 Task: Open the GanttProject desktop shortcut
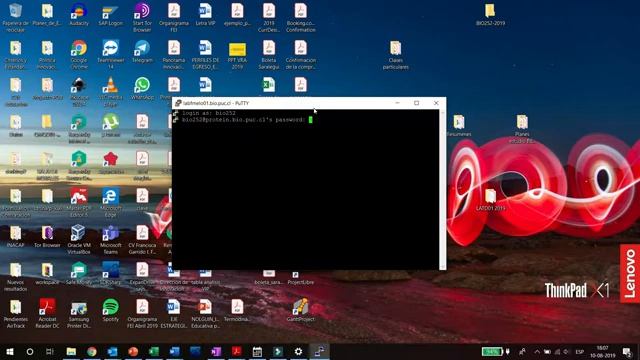click(x=301, y=311)
